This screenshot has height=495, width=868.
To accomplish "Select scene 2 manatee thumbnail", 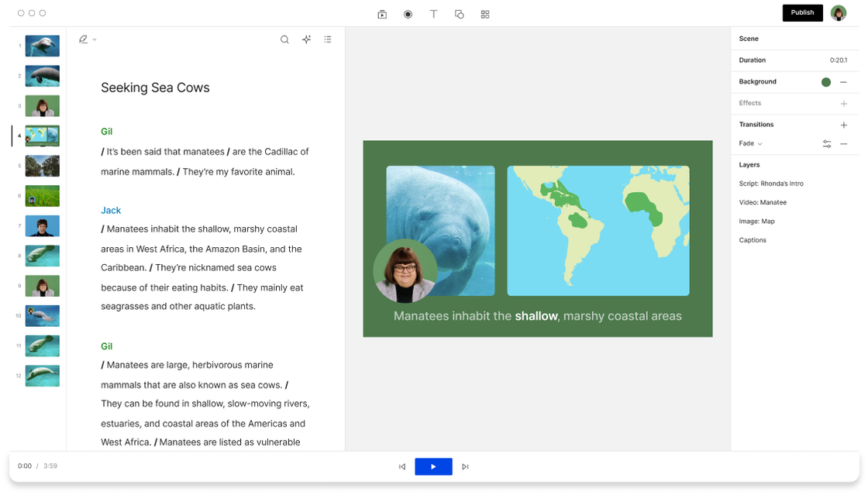I will coord(43,76).
